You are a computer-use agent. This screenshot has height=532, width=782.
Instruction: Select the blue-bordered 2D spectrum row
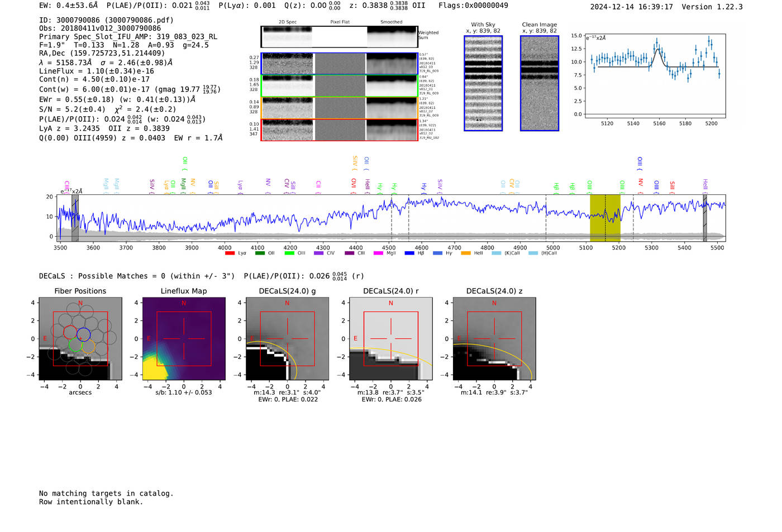[339, 64]
